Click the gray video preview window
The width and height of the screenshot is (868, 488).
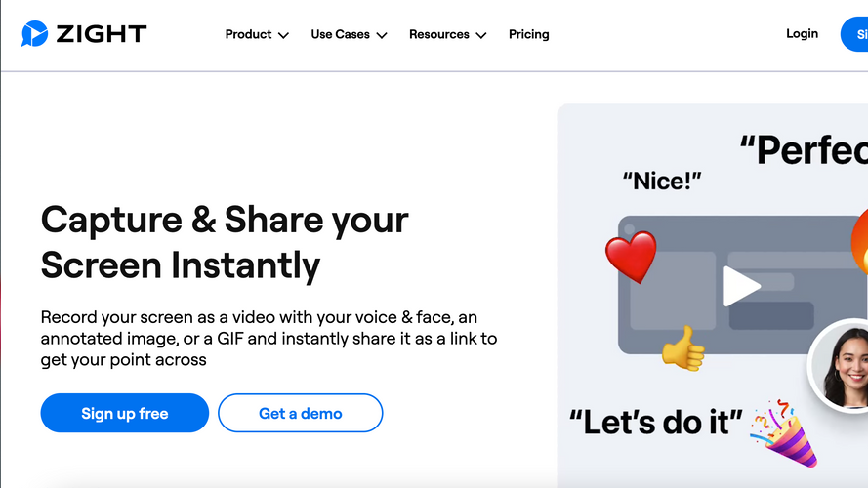pyautogui.click(x=743, y=285)
